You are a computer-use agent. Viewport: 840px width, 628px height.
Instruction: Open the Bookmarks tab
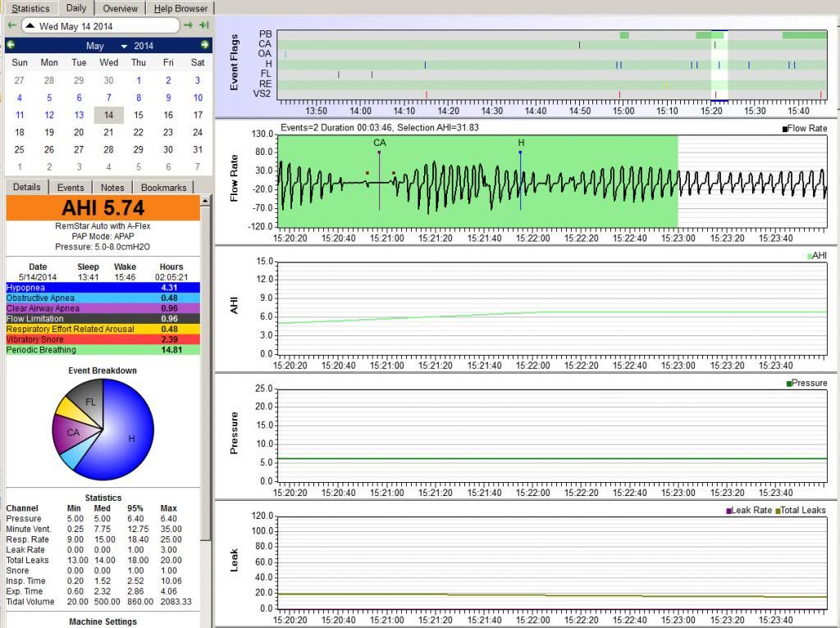pyautogui.click(x=163, y=188)
